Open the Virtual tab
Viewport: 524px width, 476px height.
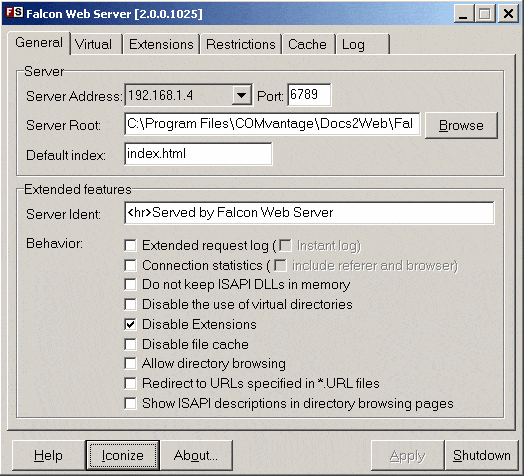(x=97, y=44)
